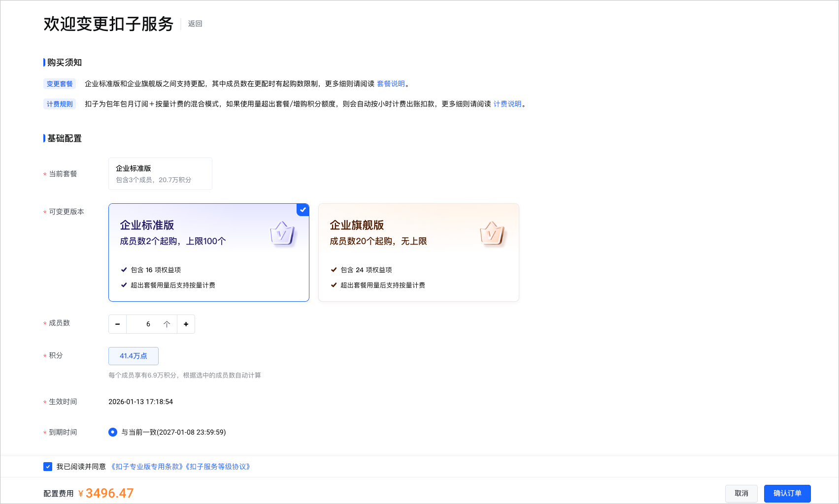The image size is (839, 504).
Task: Click the 返回 link next to the title
Action: 194,23
